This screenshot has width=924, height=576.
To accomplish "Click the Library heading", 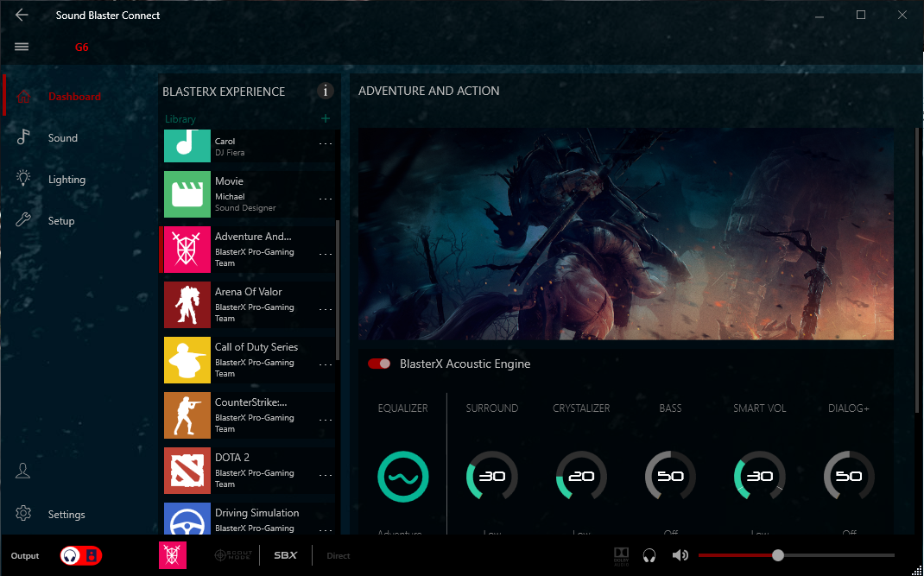I will (180, 119).
